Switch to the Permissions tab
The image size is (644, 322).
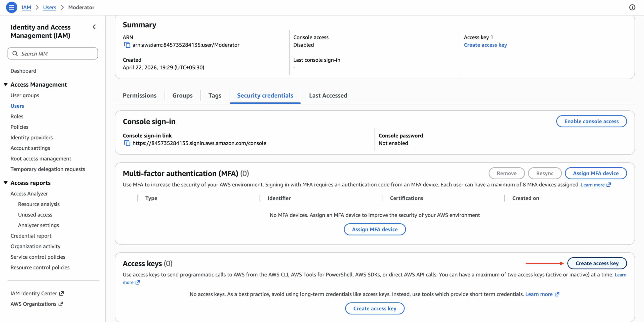click(140, 96)
